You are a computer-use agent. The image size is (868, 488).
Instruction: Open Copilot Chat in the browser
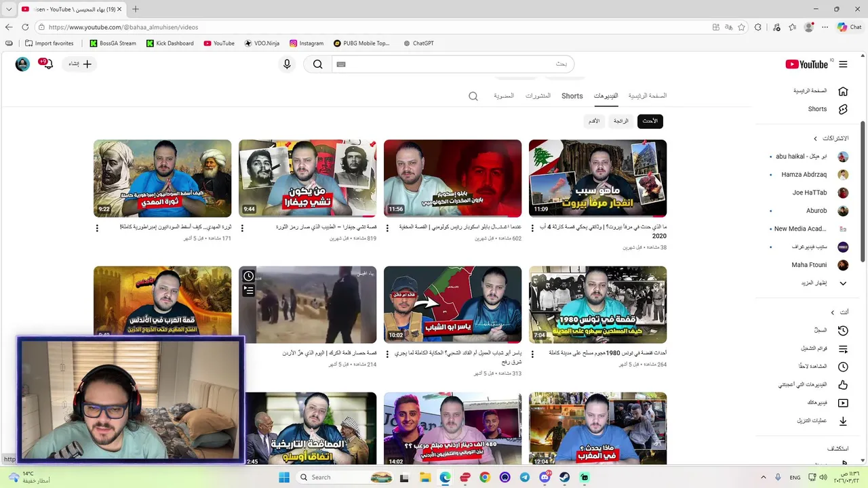click(x=850, y=27)
